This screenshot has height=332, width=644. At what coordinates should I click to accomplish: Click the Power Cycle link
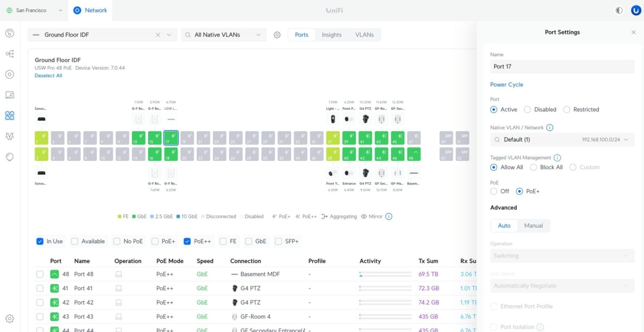pos(506,85)
